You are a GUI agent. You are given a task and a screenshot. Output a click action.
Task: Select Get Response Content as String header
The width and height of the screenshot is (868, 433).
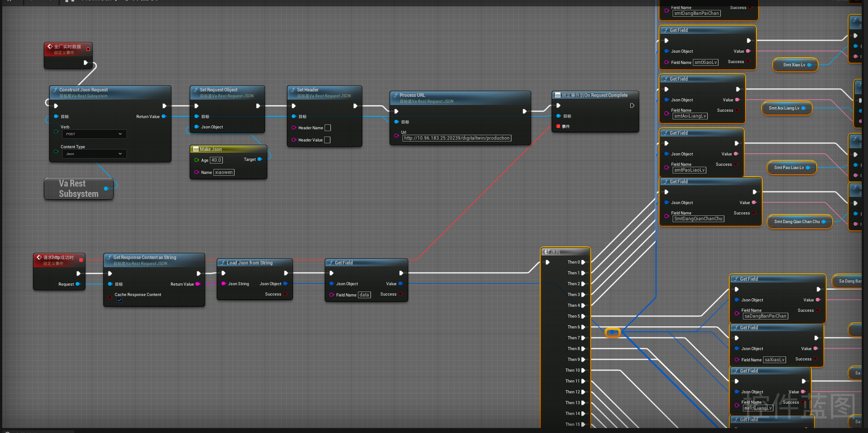[154, 260]
